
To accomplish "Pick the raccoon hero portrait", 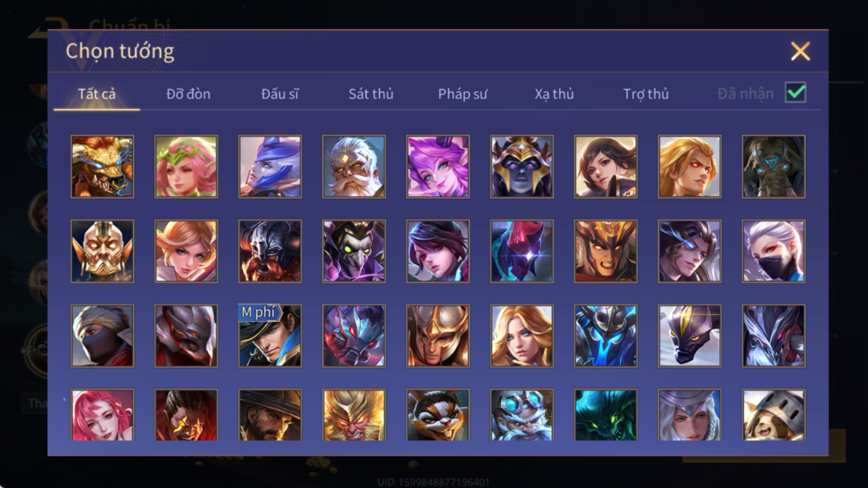I will (x=438, y=415).
